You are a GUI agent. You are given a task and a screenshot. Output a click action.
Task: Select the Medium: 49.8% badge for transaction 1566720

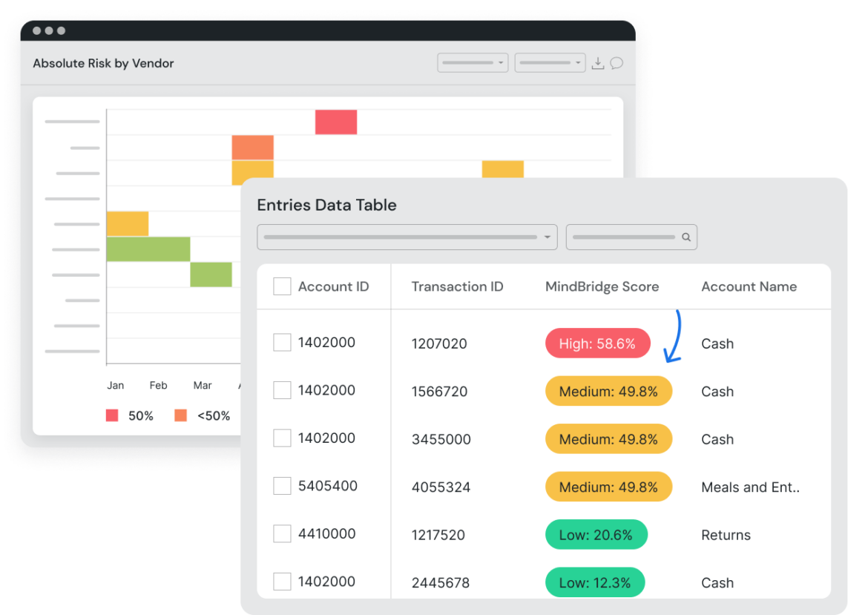coord(608,391)
